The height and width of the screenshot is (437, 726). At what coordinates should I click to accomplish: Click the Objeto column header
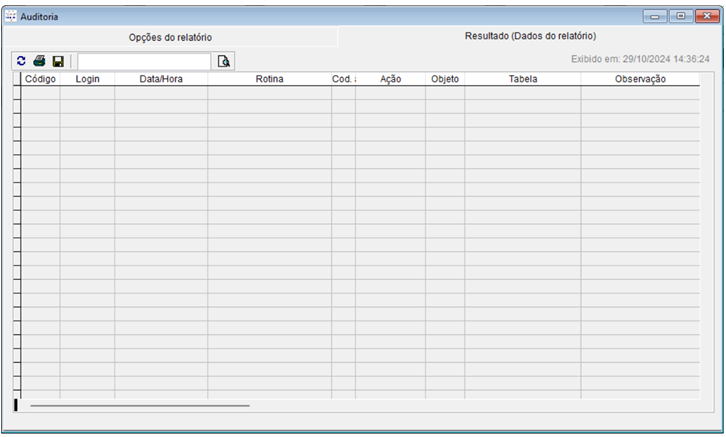tap(445, 79)
